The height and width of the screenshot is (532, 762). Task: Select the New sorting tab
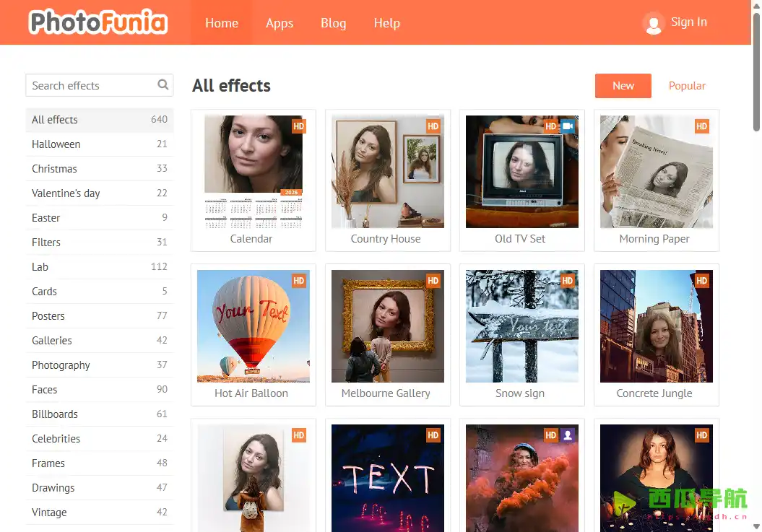(x=623, y=86)
